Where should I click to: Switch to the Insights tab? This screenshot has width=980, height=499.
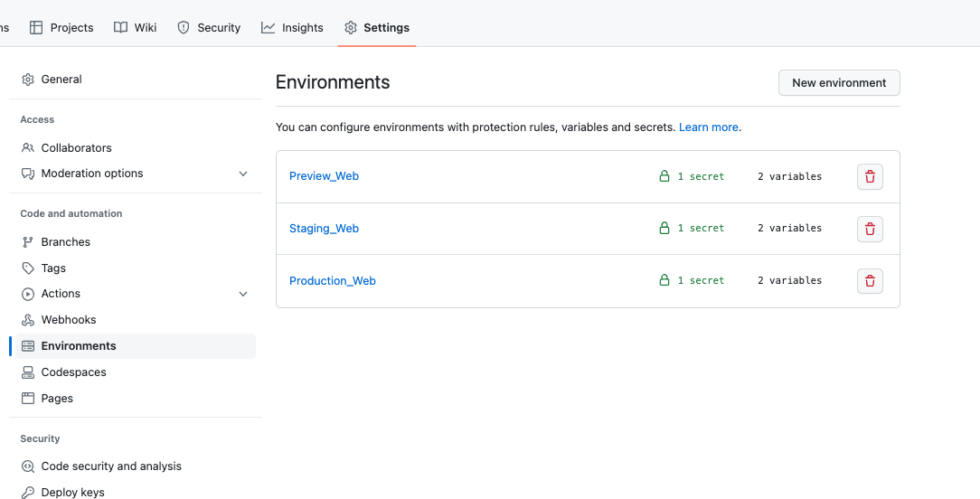pos(293,27)
